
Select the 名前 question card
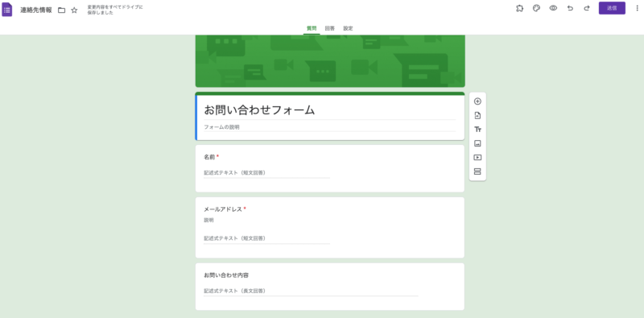pyautogui.click(x=330, y=168)
